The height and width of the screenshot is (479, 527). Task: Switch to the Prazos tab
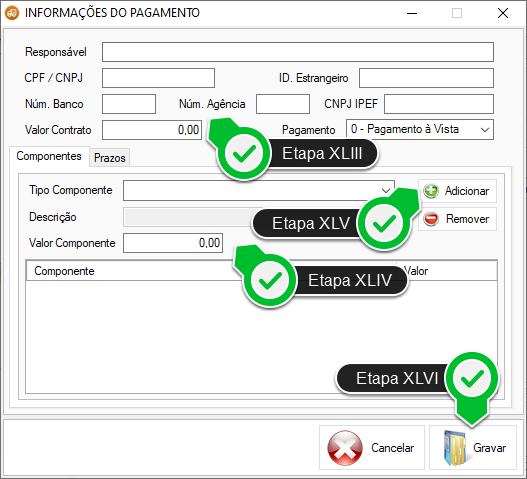click(110, 158)
